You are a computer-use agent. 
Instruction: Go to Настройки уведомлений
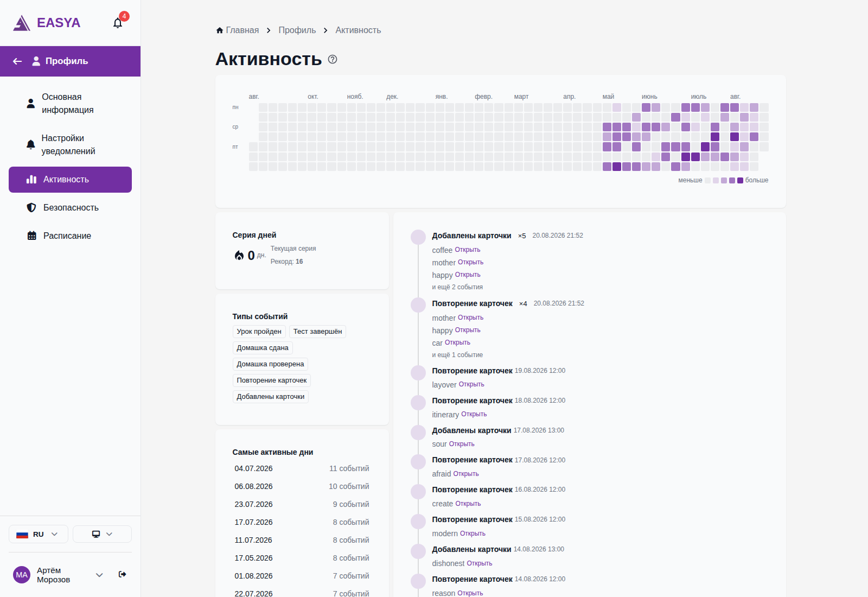71,144
